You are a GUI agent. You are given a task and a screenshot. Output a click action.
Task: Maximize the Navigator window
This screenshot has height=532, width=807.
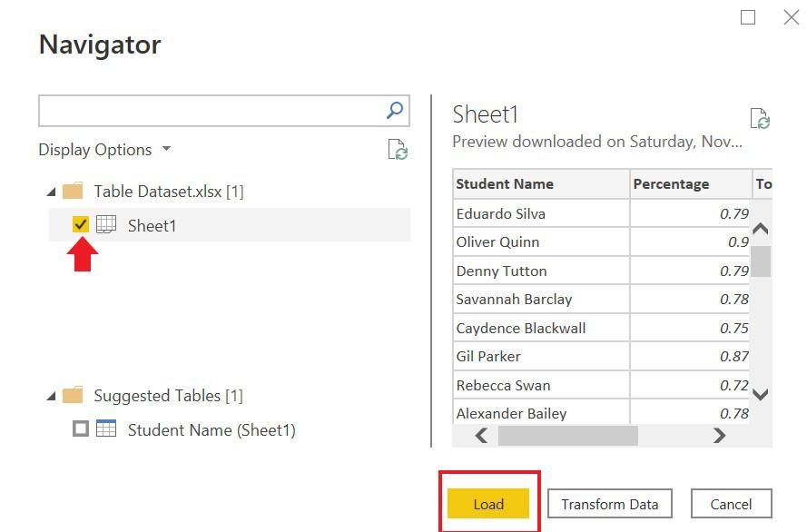pyautogui.click(x=748, y=17)
